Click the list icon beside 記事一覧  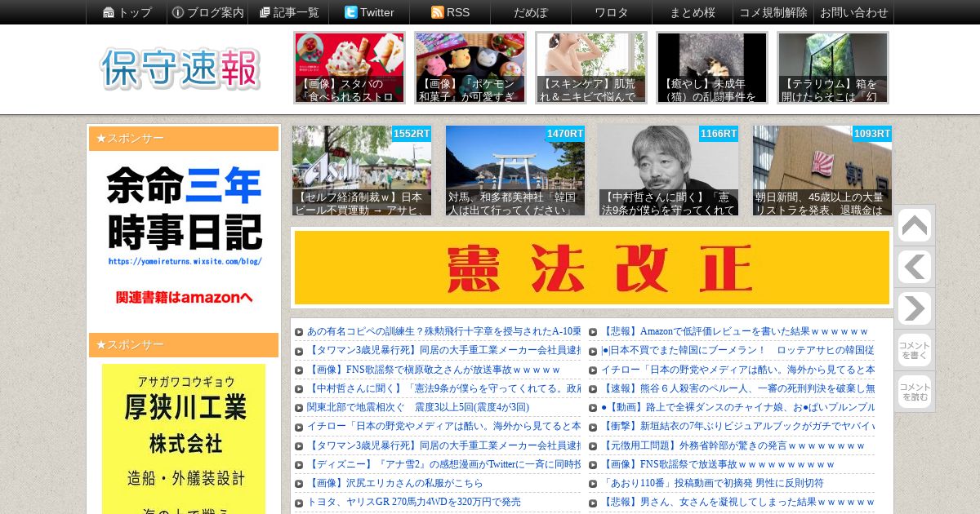(x=265, y=12)
